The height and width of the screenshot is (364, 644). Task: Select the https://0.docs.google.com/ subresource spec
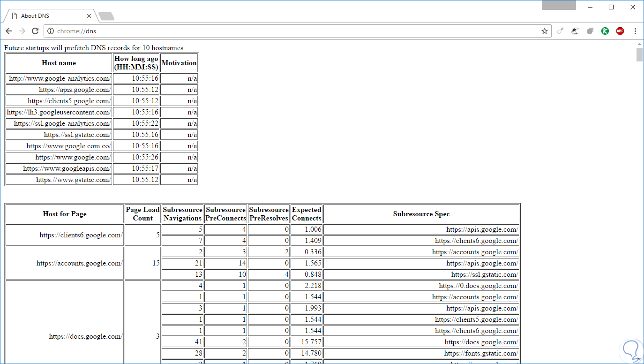click(421, 286)
